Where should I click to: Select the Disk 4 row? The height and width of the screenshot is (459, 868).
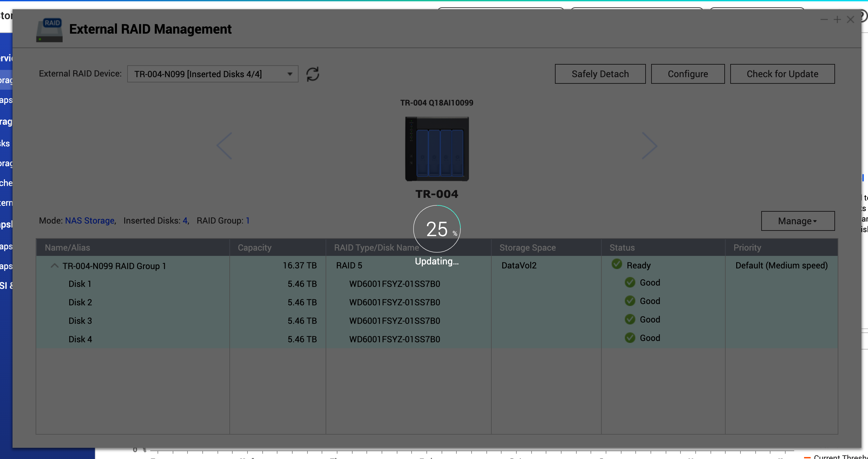pos(437,339)
